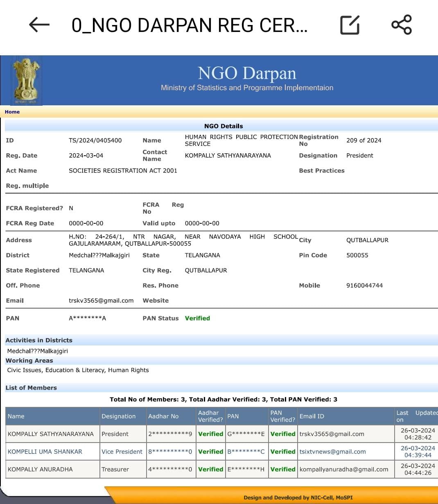Click Aadhar number 2***********9
438x504 pixels.
[170, 434]
